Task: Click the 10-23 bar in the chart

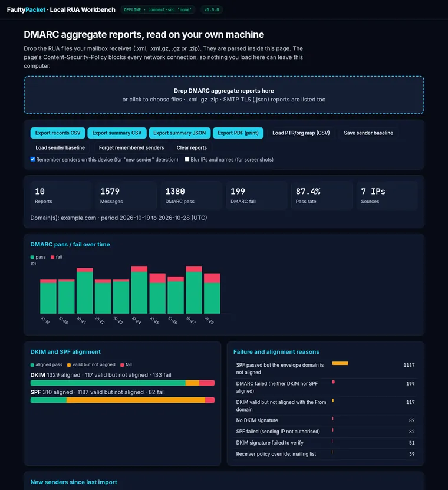Action: (121, 297)
